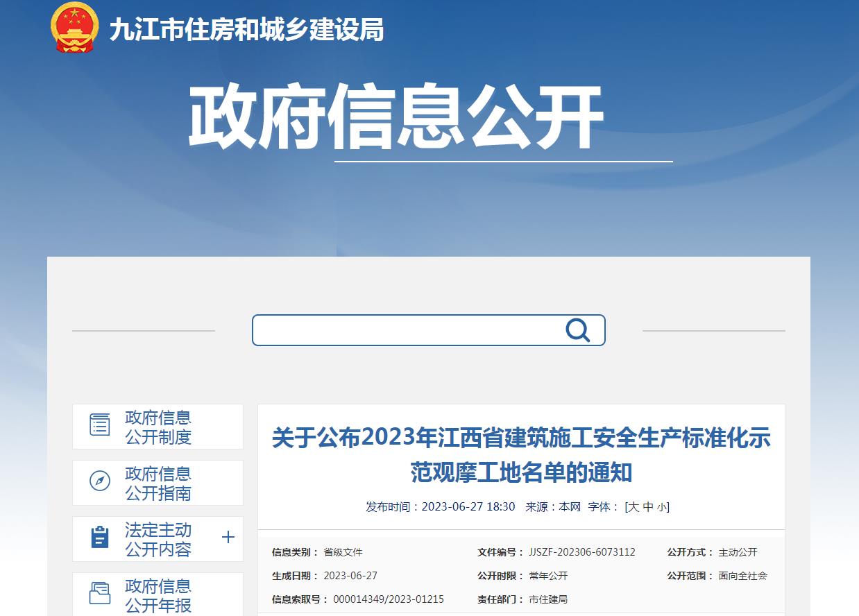Click the index number 000014349/2023-01215

pyautogui.click(x=388, y=599)
